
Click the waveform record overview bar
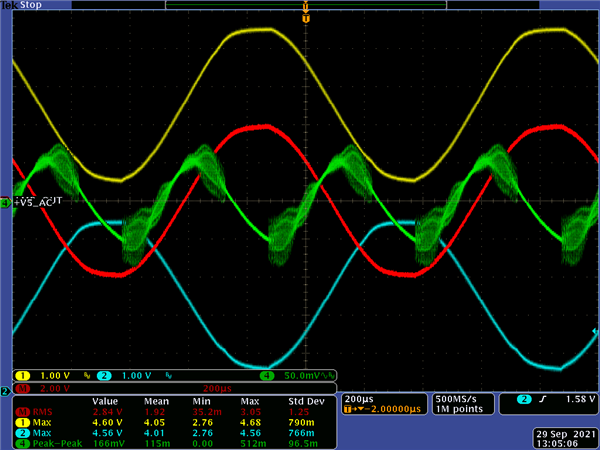click(306, 5)
